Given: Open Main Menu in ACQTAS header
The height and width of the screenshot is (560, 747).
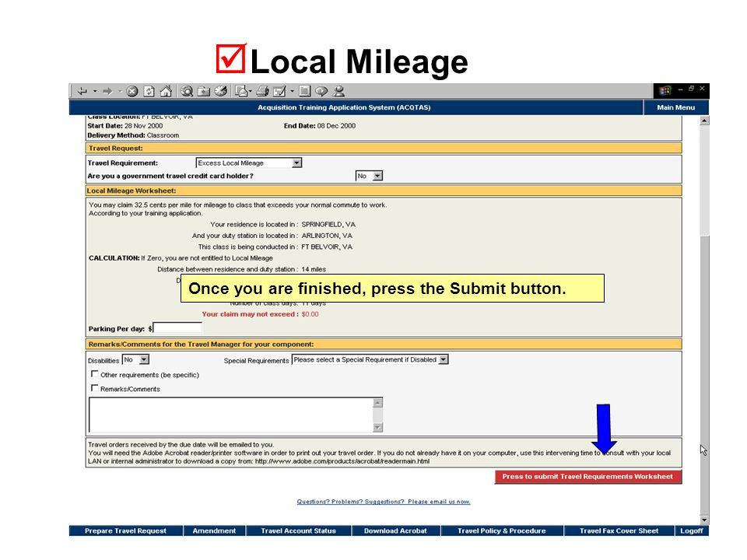Looking at the screenshot, I should tap(675, 107).
